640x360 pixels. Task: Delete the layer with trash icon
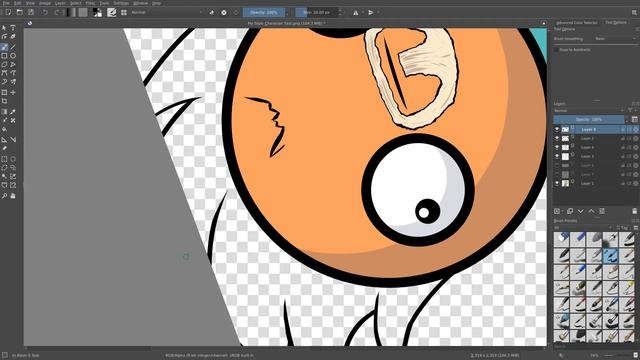click(634, 211)
